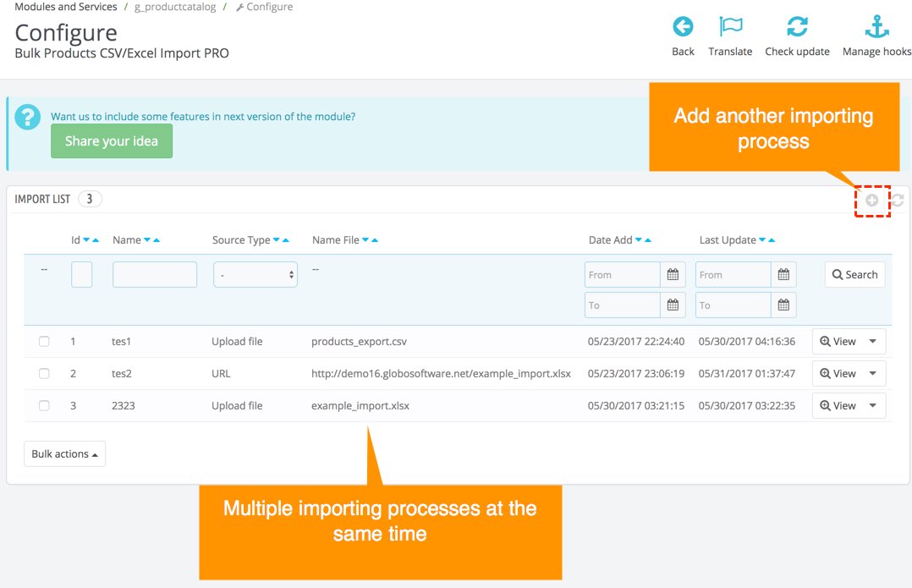Sort Id column ascending
Image resolution: width=912 pixels, height=588 pixels.
point(96,240)
